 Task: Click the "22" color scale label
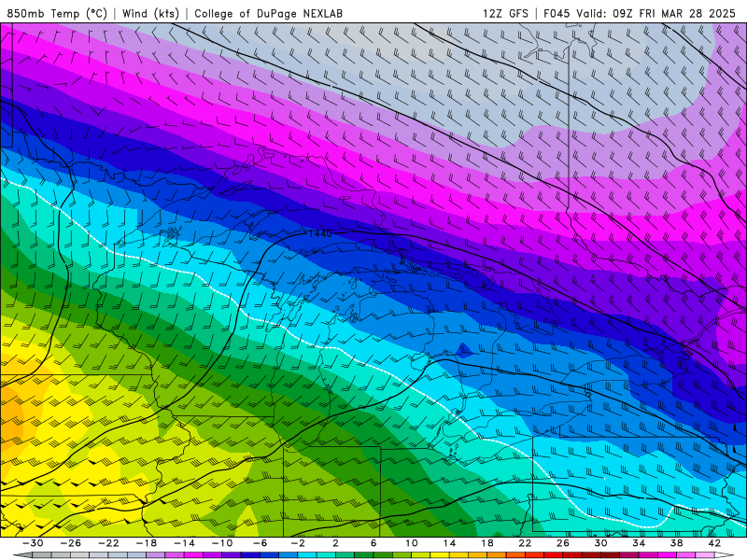[525, 543]
